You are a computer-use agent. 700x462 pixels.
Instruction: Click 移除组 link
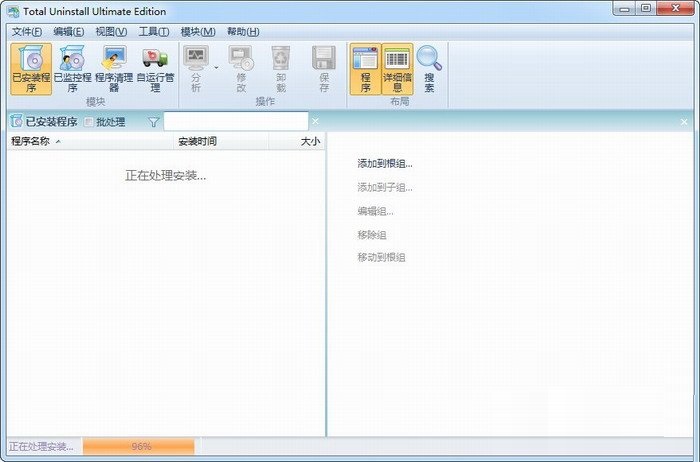(x=371, y=234)
